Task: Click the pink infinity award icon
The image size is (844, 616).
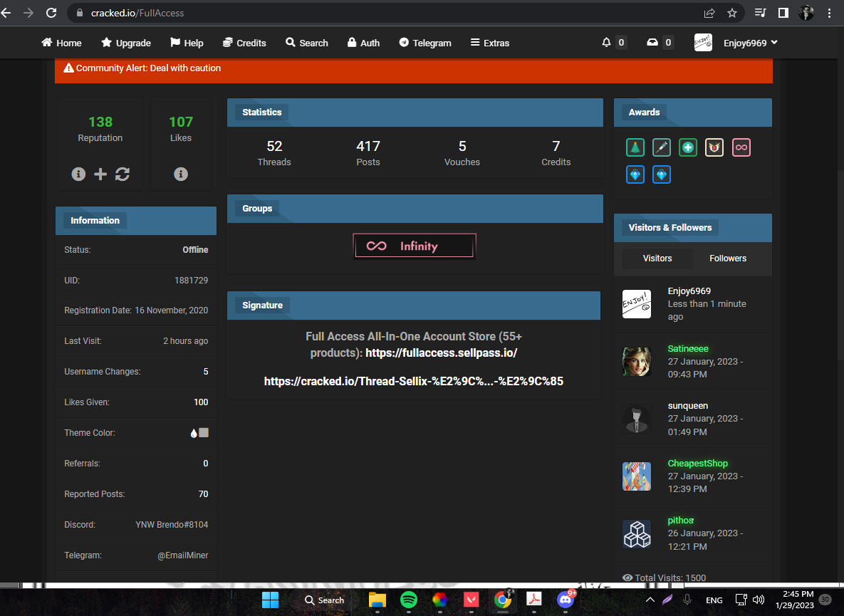Action: pyautogui.click(x=741, y=147)
